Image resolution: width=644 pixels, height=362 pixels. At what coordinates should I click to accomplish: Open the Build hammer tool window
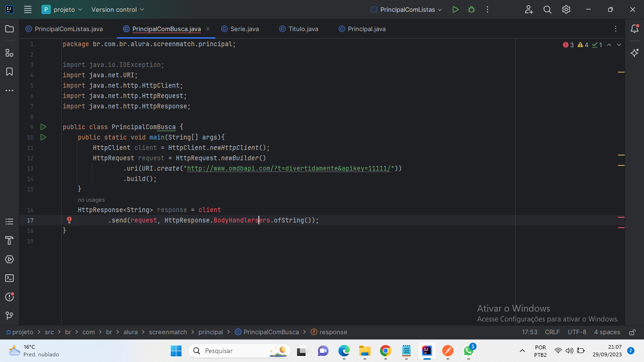tap(9, 240)
